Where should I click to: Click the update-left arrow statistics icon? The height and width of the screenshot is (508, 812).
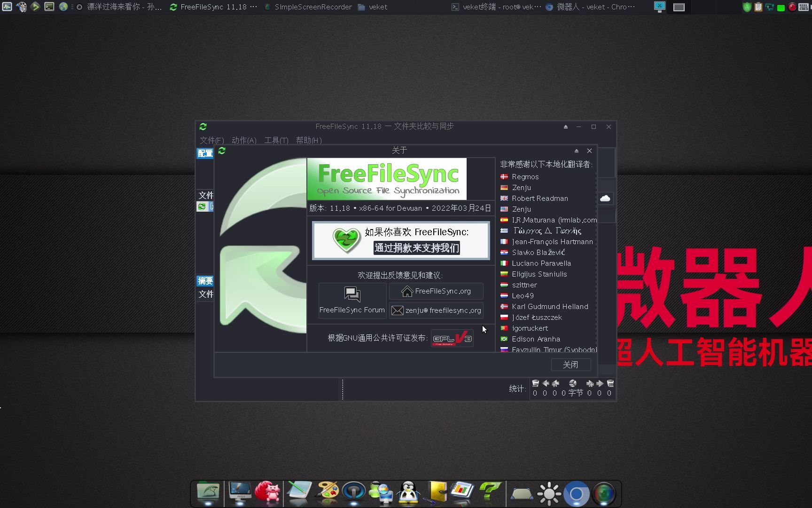[x=545, y=383]
